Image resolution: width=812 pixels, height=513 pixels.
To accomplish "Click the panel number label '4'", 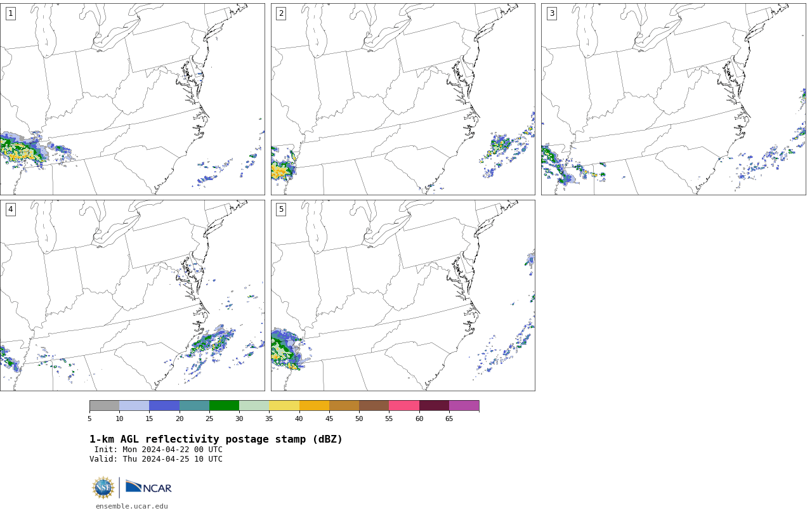I will click(x=10, y=209).
